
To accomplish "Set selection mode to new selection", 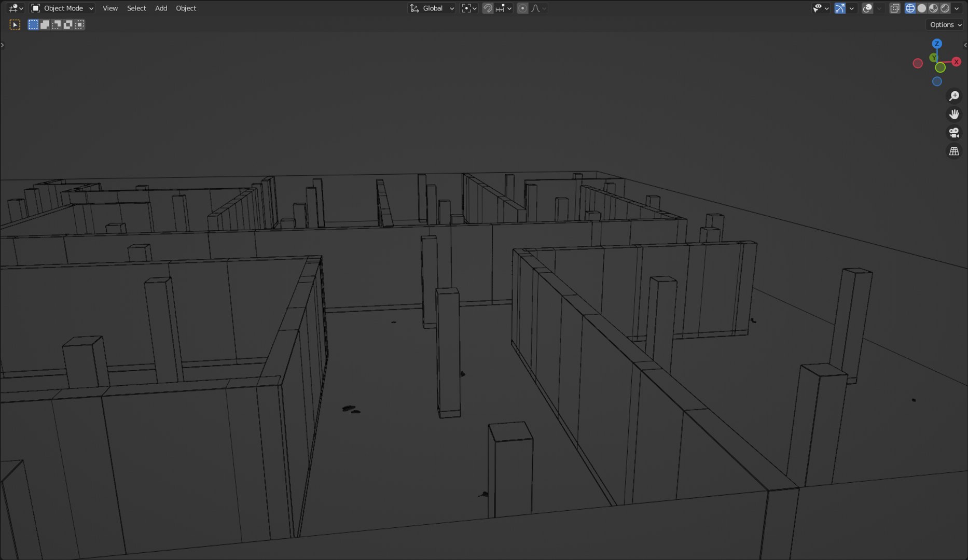I will click(x=33, y=25).
